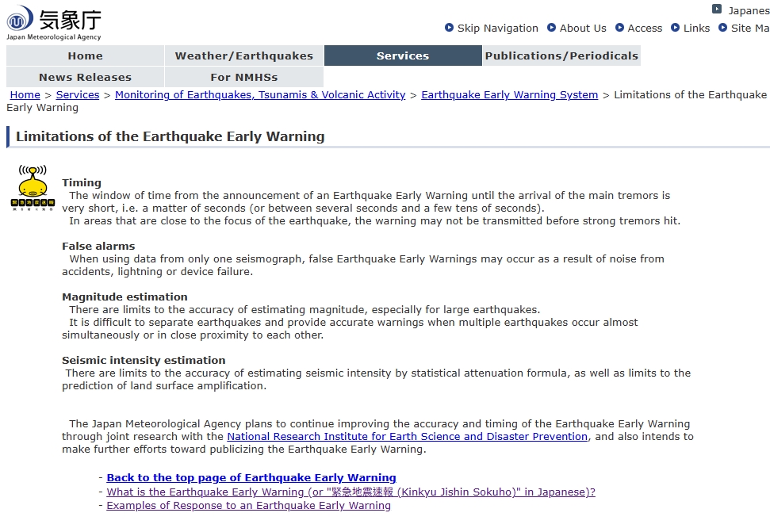
Task: Select the Services navigation tab
Action: tap(402, 55)
